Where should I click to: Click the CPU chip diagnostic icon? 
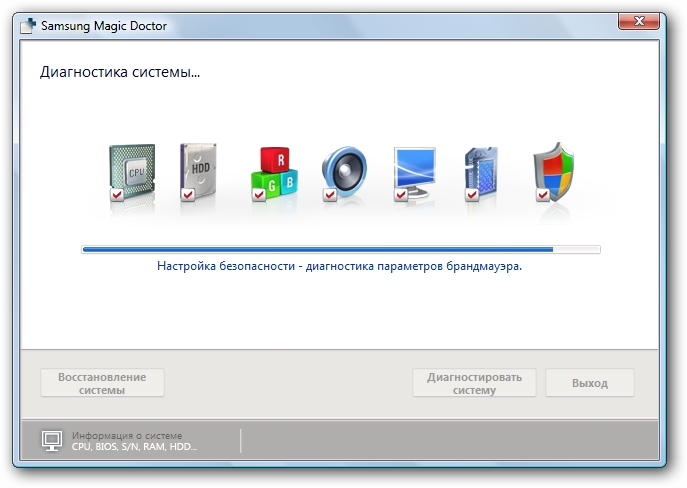132,172
